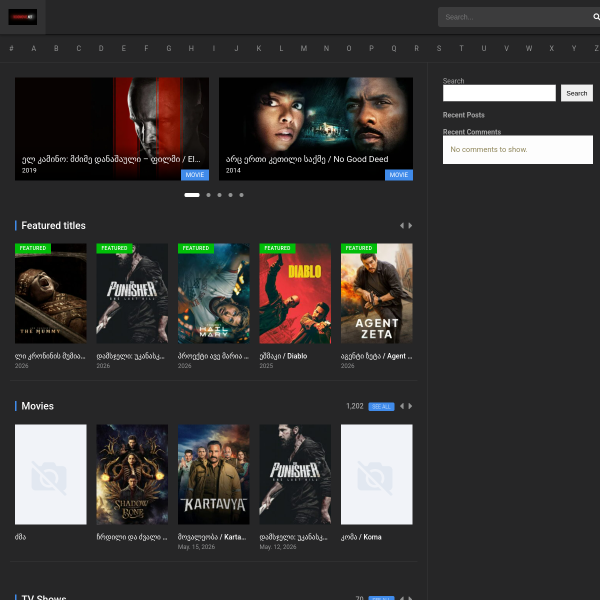Screen dimensions: 600x600
Task: Click FEATURED badge on Diablo poster
Action: point(277,248)
